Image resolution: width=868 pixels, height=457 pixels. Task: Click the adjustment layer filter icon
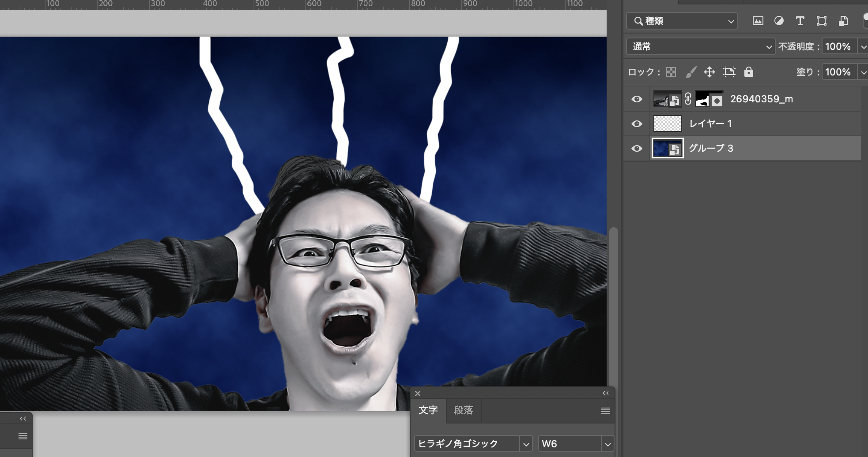coord(779,21)
